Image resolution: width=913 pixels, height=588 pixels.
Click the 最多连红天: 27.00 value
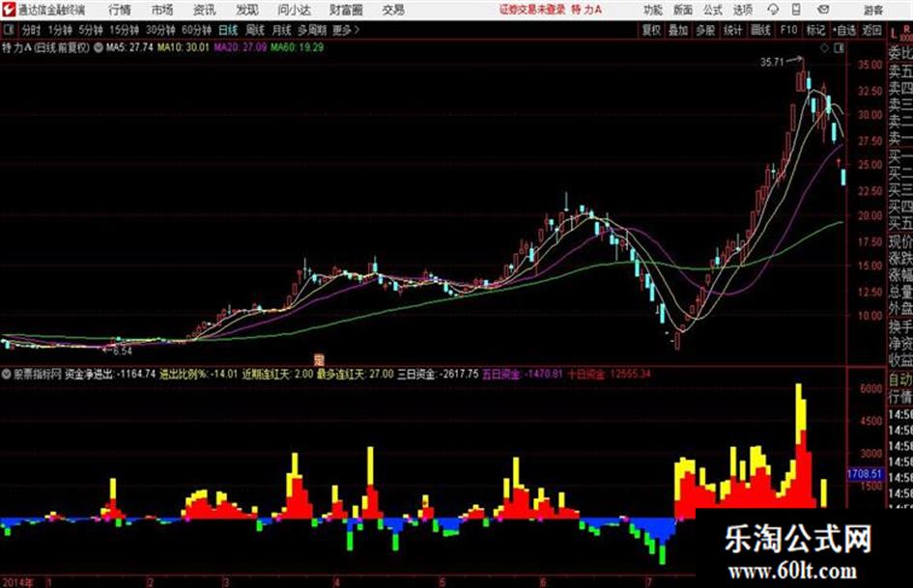click(356, 375)
